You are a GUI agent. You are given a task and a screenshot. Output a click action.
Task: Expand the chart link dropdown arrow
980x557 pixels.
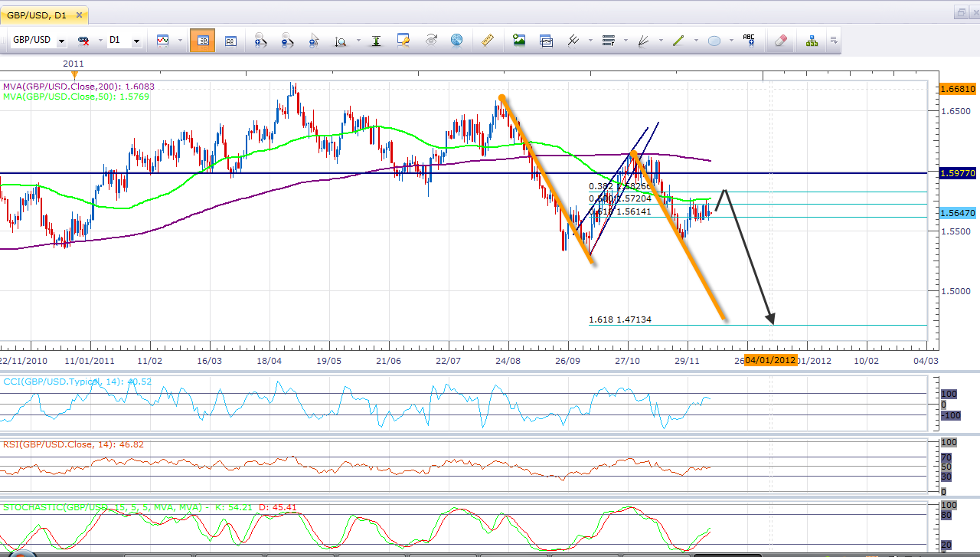[x=100, y=41]
